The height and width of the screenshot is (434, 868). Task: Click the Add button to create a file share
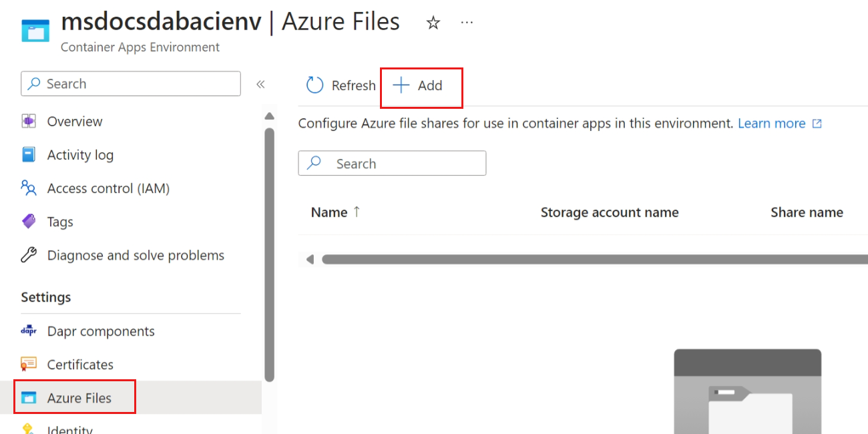pos(421,85)
